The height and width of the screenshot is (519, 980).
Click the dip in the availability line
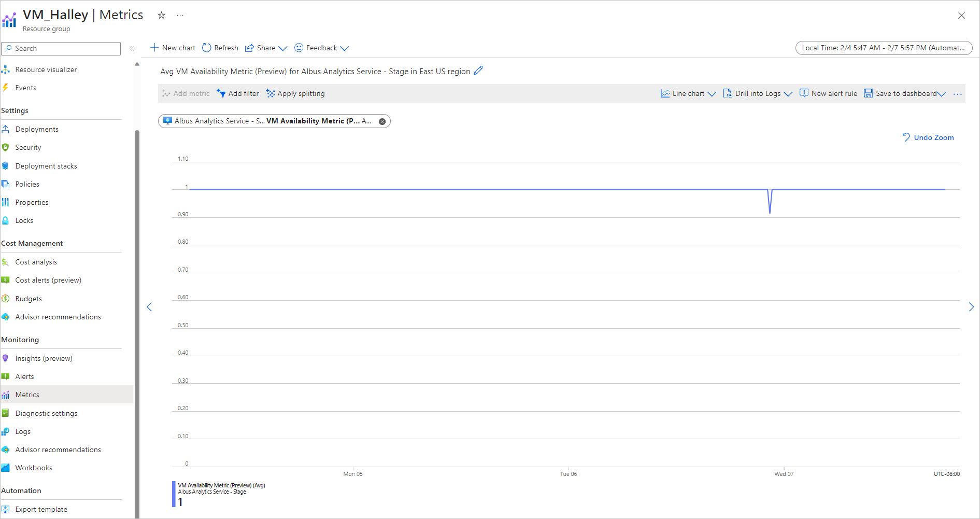click(770, 202)
